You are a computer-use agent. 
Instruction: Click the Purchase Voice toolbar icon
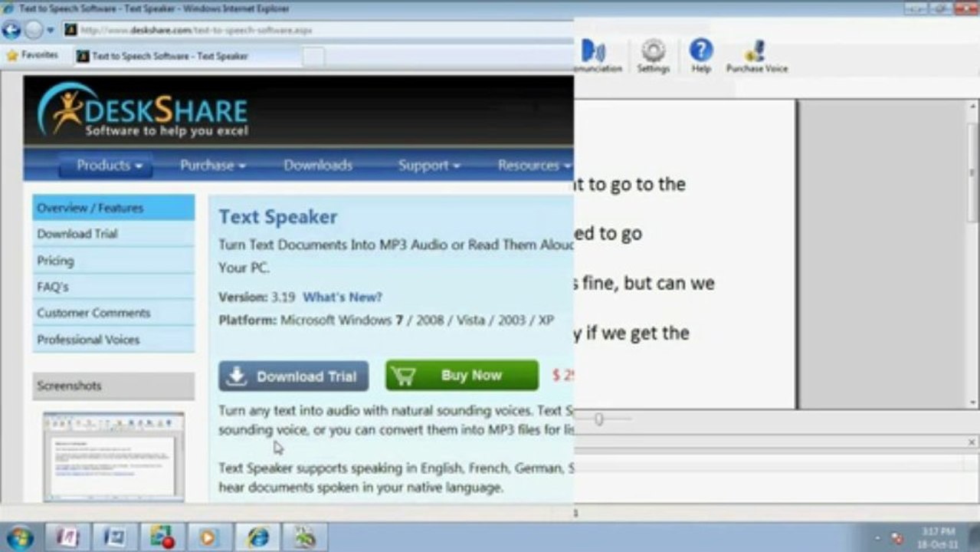756,56
